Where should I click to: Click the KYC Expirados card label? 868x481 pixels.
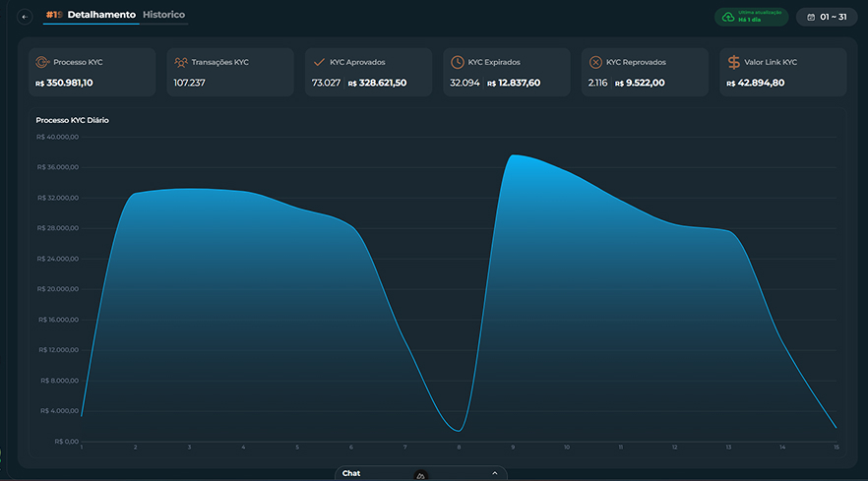(x=494, y=62)
